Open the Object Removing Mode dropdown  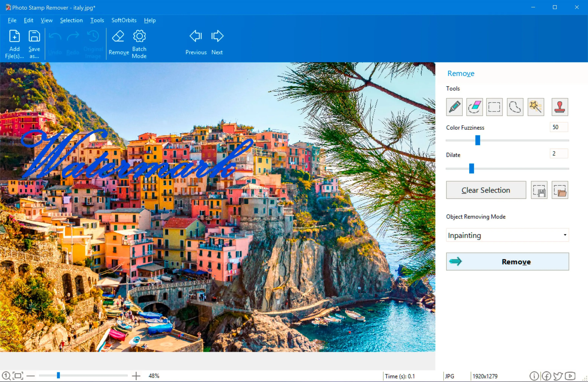coord(507,235)
